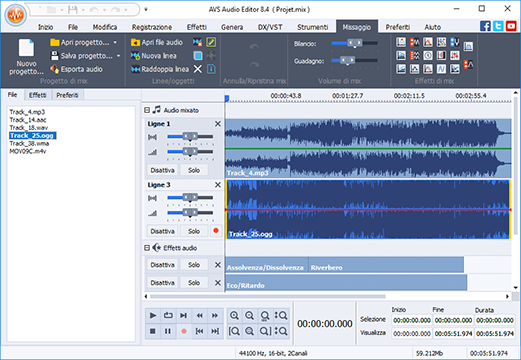Screen dimensions: 521x360
Task: Open the Salva progetto dropdown arrow
Action: coord(118,56)
